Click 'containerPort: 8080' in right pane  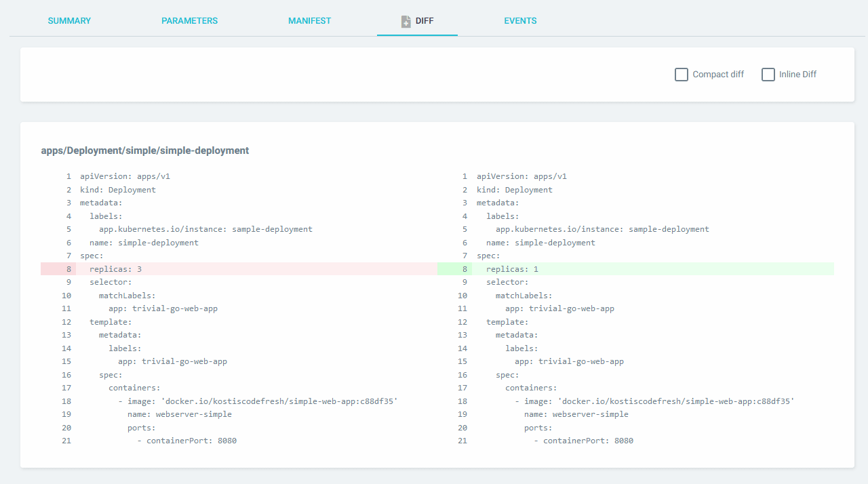pyautogui.click(x=589, y=441)
